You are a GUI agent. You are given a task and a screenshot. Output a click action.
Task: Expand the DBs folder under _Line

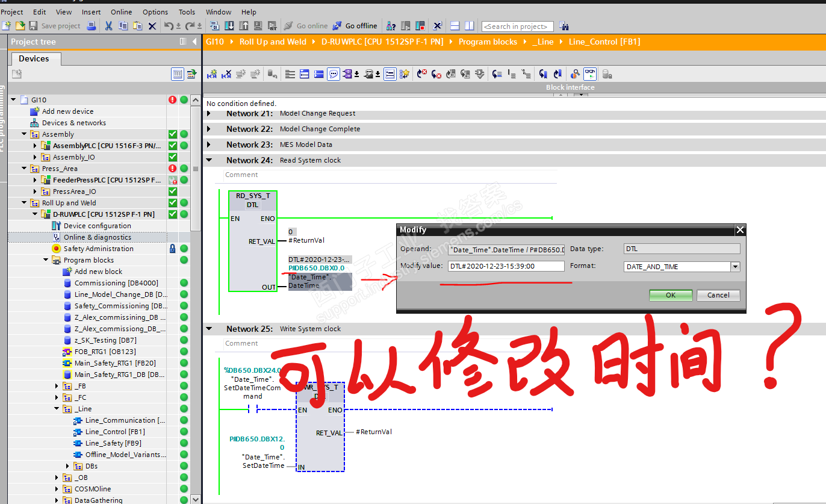(x=67, y=466)
